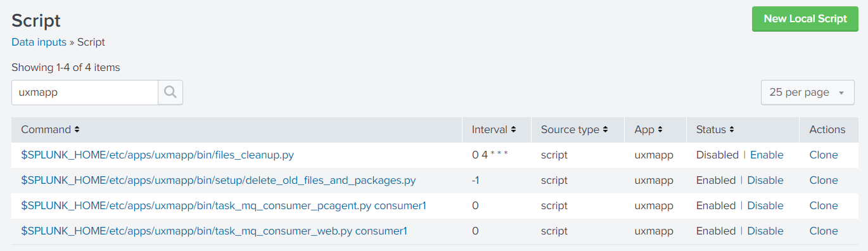Go to Data inputs breadcrumb link
868x251 pixels.
pyautogui.click(x=39, y=42)
